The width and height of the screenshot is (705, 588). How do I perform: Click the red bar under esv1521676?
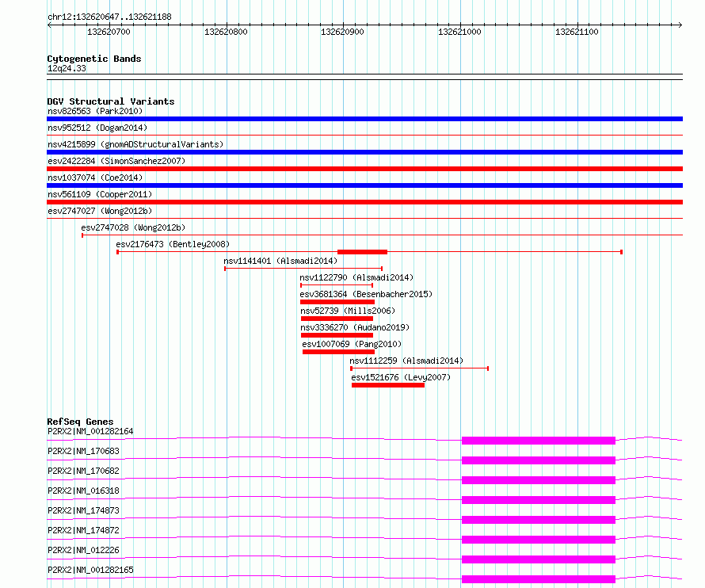click(388, 385)
